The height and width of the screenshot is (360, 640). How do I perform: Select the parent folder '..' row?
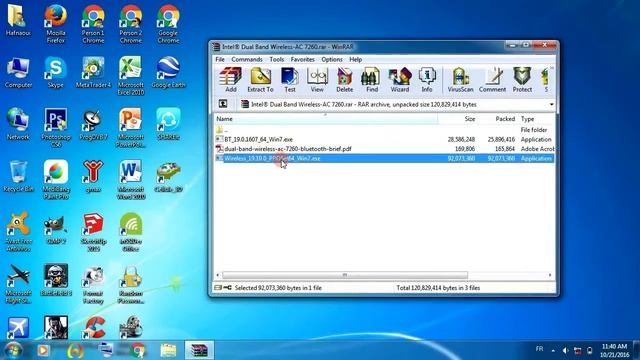(384, 130)
